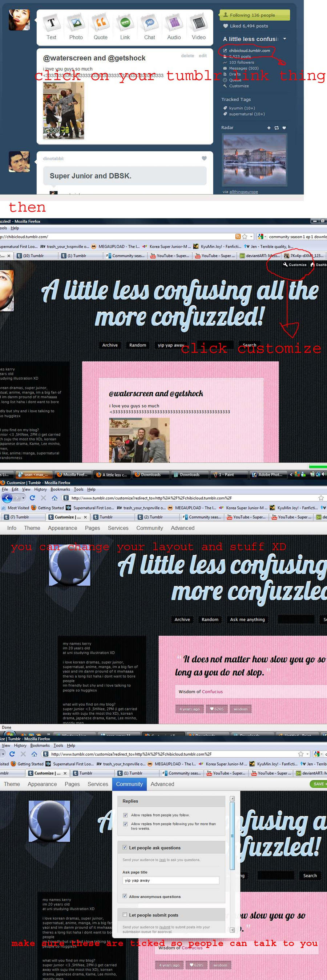Screen dimensions: 327x980
Task: Click the Ask me anything button
Action: click(x=247, y=619)
